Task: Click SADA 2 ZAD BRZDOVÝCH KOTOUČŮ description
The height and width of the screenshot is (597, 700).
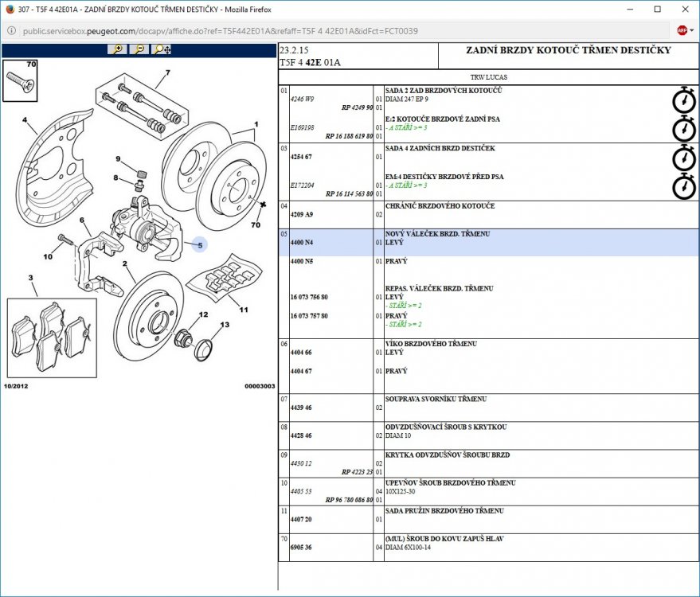Action: pyautogui.click(x=444, y=90)
